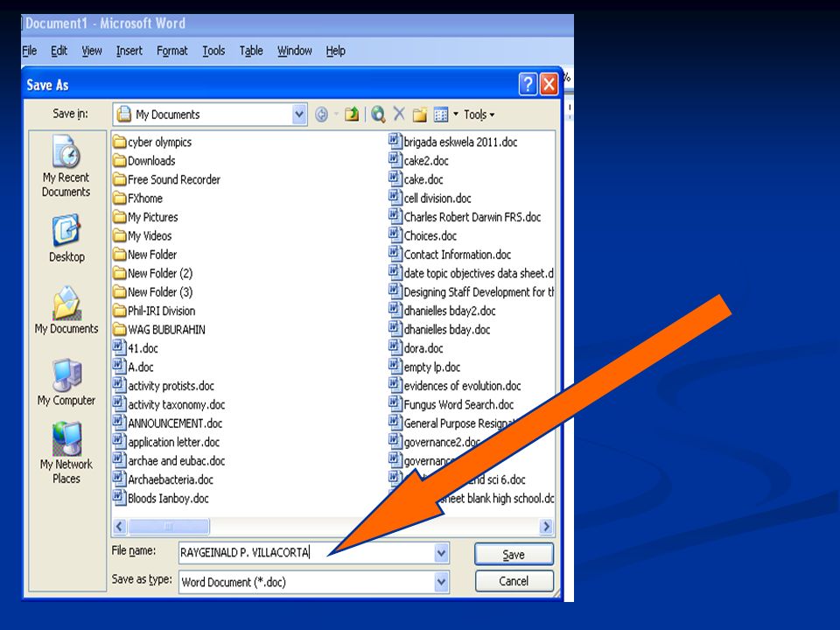Open the File menu
This screenshot has height=630, width=840.
(30, 51)
